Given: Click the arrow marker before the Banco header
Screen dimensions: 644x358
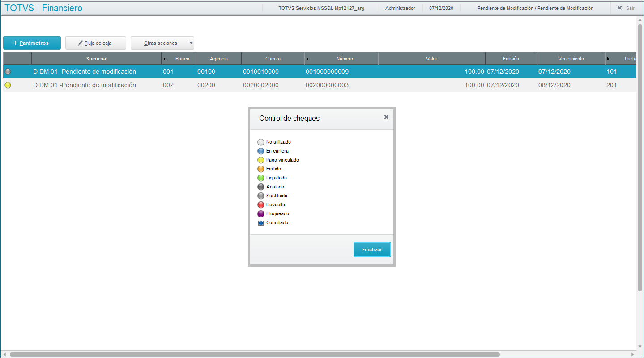Looking at the screenshot, I should 165,59.
